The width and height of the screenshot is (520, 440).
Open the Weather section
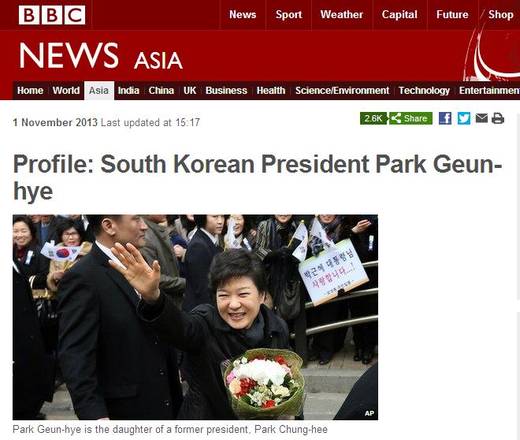point(341,15)
